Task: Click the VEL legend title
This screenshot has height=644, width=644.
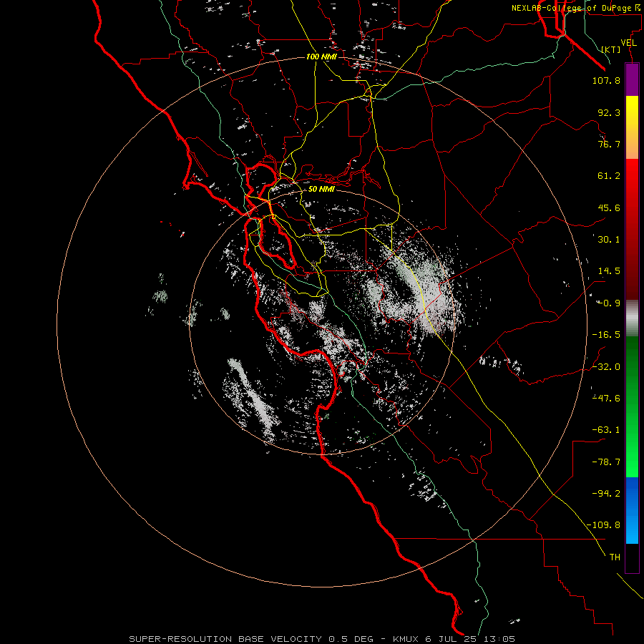Action: [628, 43]
